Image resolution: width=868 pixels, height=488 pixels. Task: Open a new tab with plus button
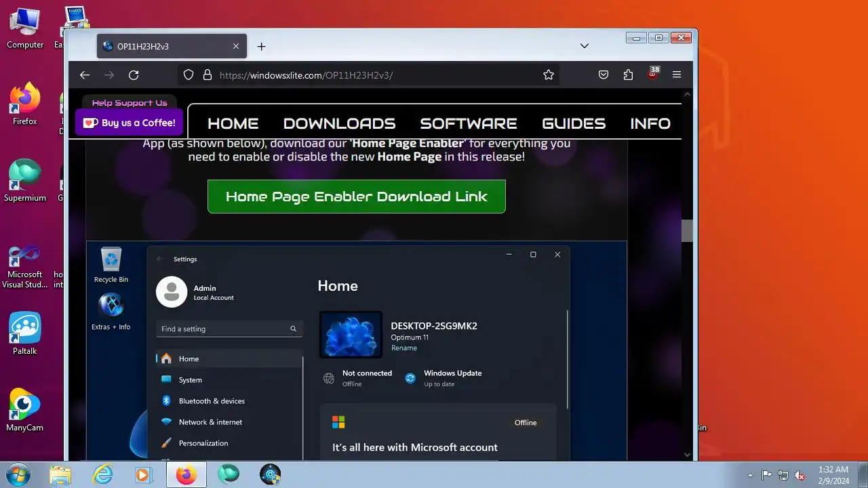(261, 46)
